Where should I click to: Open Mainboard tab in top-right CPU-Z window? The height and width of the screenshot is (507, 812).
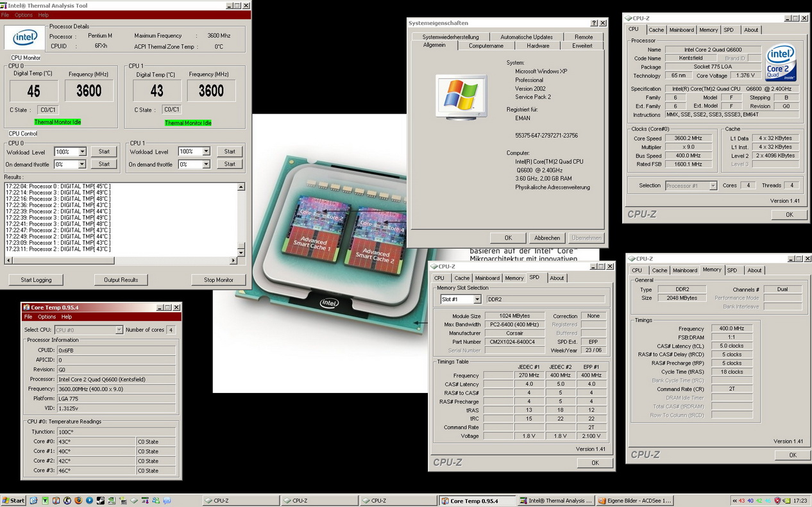click(x=681, y=30)
